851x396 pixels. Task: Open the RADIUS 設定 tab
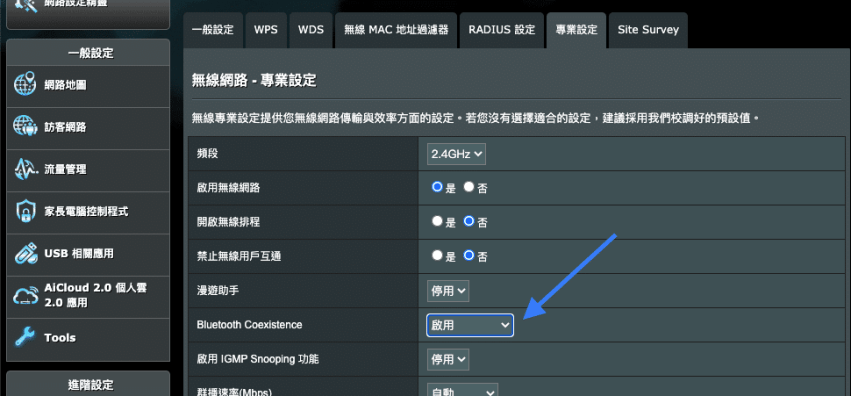pos(502,30)
